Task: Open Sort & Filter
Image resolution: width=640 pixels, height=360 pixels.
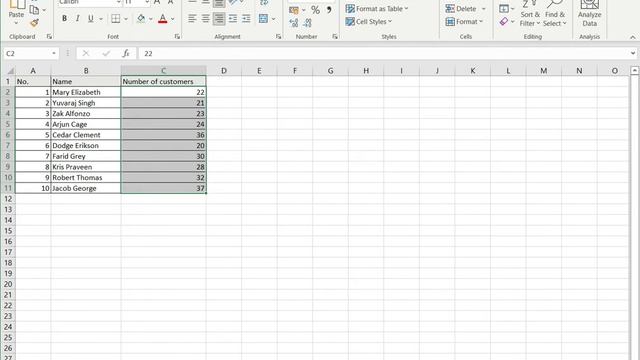Action: 530,13
